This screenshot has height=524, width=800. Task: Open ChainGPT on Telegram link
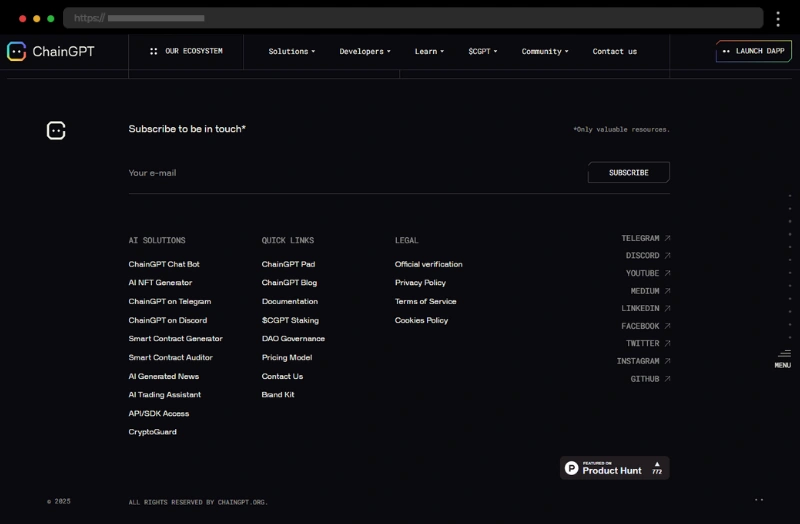coord(169,302)
